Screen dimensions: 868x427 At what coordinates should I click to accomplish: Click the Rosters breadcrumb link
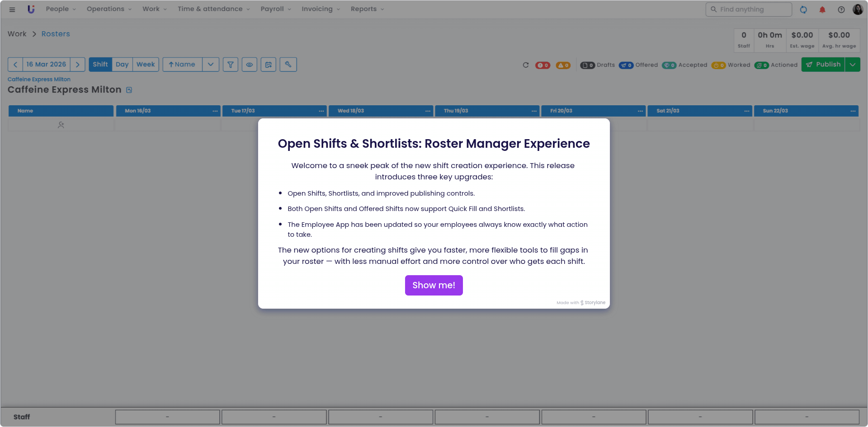(56, 34)
